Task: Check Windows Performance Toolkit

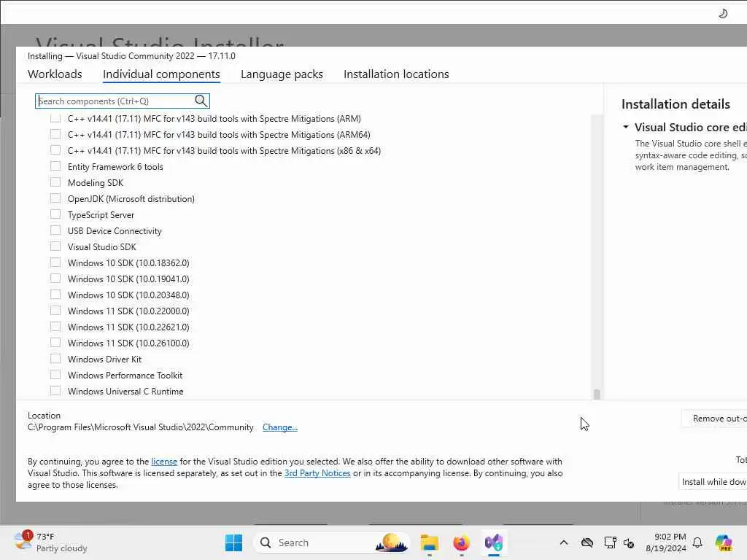Action: [x=55, y=375]
